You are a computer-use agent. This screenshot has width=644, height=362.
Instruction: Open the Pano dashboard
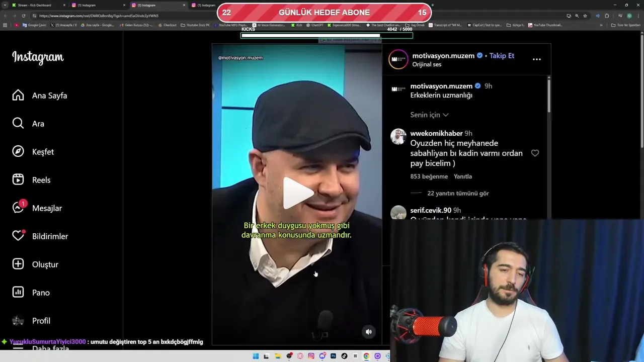pyautogui.click(x=31, y=293)
